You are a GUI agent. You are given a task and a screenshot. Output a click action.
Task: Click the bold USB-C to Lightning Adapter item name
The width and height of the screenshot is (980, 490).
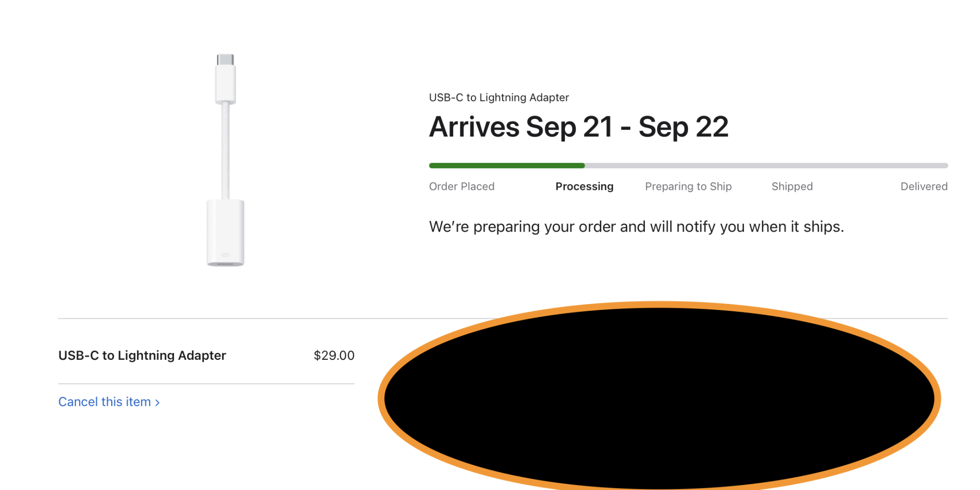coord(142,355)
